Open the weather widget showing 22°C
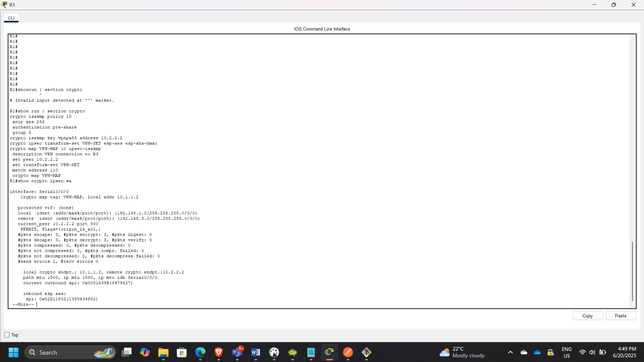The width and height of the screenshot is (644, 362). pyautogui.click(x=462, y=352)
